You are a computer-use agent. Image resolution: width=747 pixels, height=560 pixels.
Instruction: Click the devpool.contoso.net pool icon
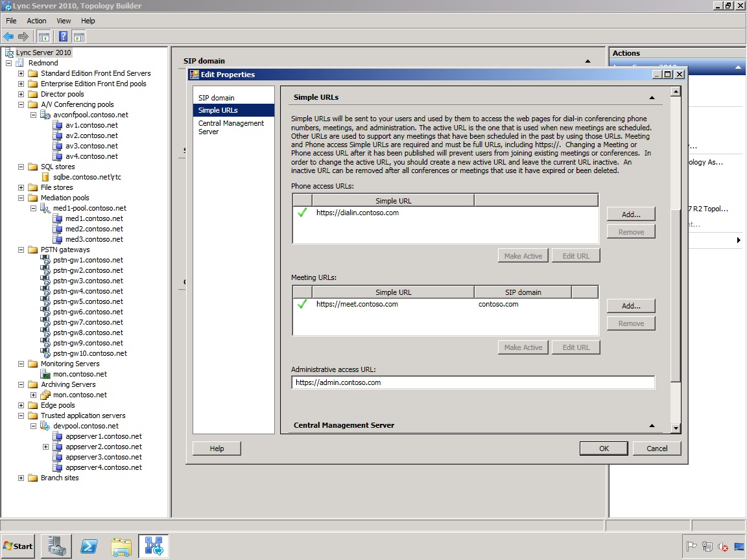tap(45, 426)
